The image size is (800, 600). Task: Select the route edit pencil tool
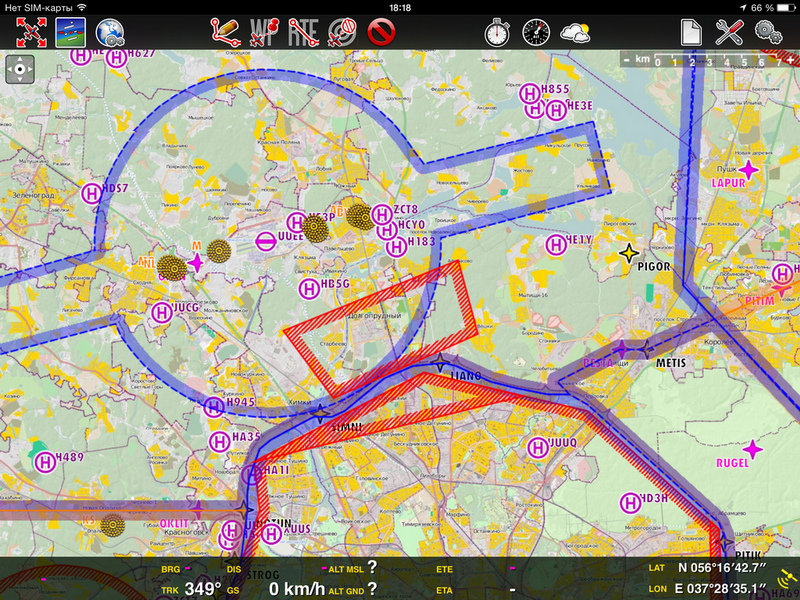[226, 33]
